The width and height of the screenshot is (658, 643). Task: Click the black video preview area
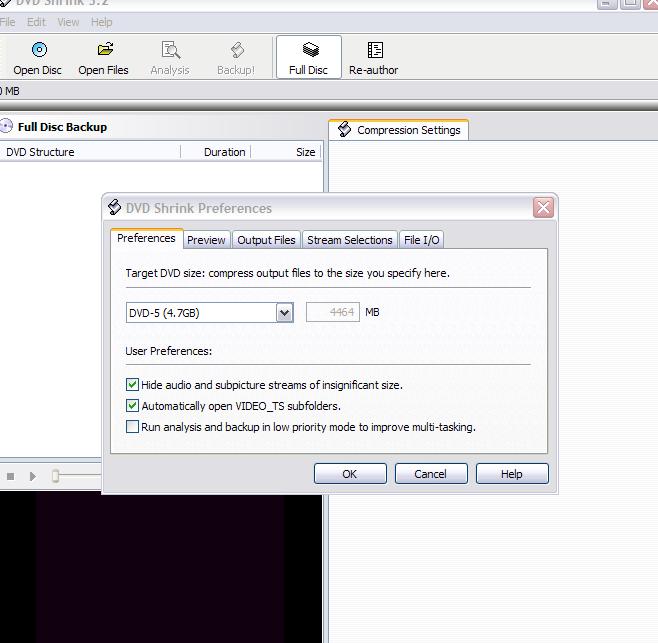[x=160, y=569]
